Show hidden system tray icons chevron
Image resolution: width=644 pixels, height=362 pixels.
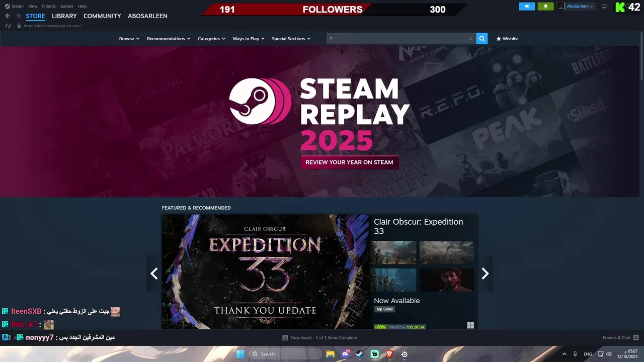click(564, 354)
